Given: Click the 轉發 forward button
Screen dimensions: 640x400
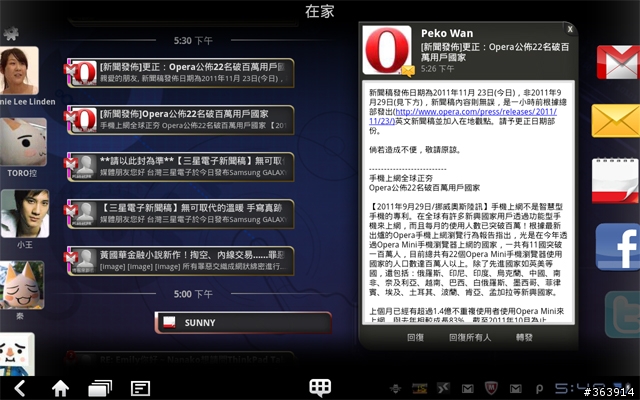Looking at the screenshot, I should [x=524, y=338].
